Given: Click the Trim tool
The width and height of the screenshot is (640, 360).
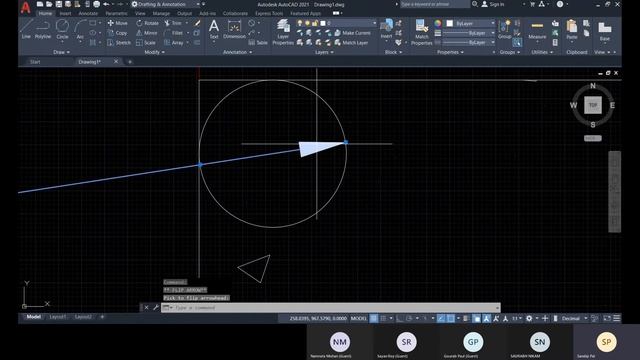Looking at the screenshot, I should (x=173, y=23).
